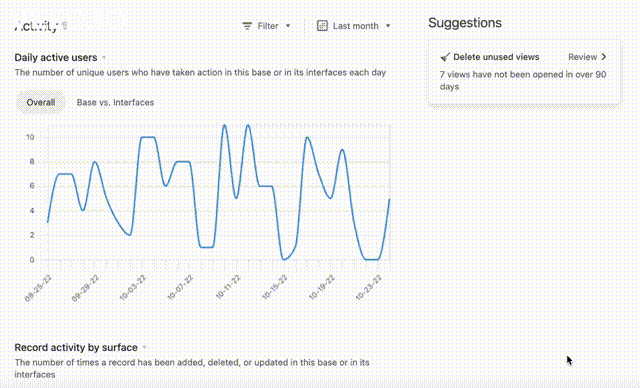Expand the Record activity by surface dropdown arrow

click(x=144, y=348)
